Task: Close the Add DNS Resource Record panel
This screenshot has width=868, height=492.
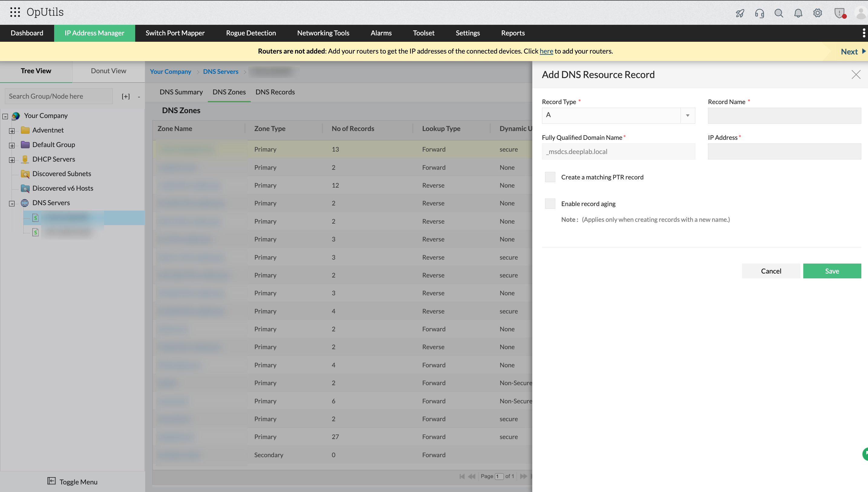Action: tap(856, 74)
